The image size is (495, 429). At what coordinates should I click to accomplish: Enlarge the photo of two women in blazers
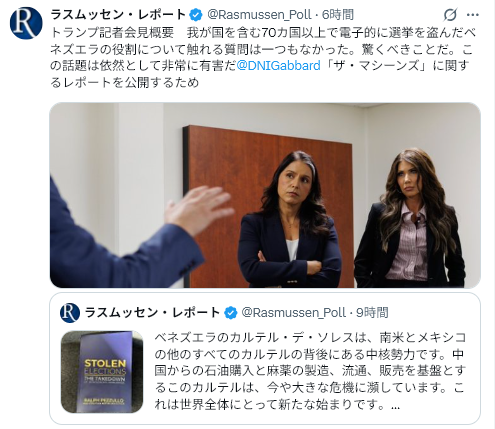pos(265,195)
